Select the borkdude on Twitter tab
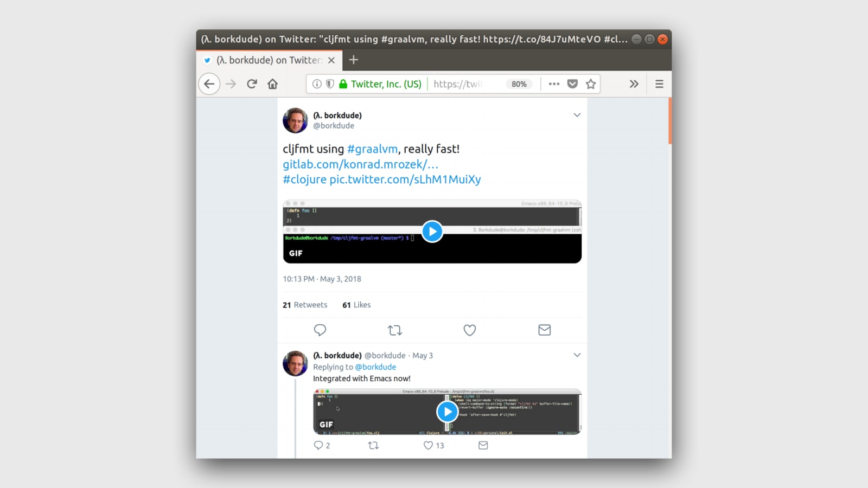This screenshot has width=868, height=488. pos(269,60)
